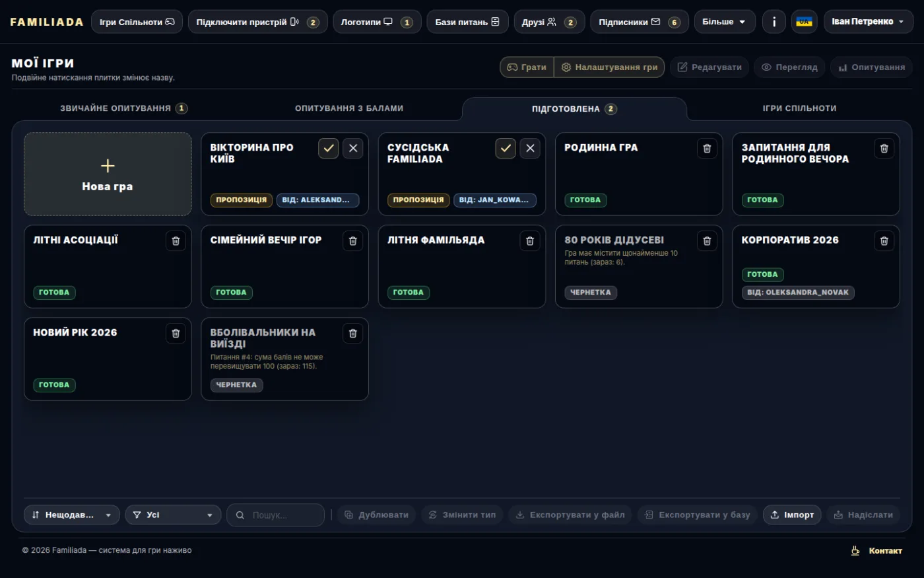Delete the Сімейний вечір ігор tile
The width and height of the screenshot is (924, 578).
[x=353, y=241]
